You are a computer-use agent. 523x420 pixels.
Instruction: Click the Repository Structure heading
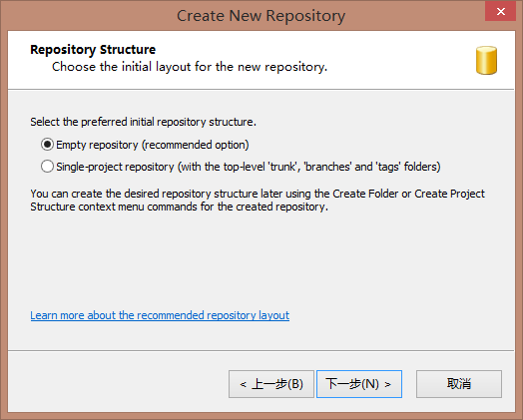(93, 49)
